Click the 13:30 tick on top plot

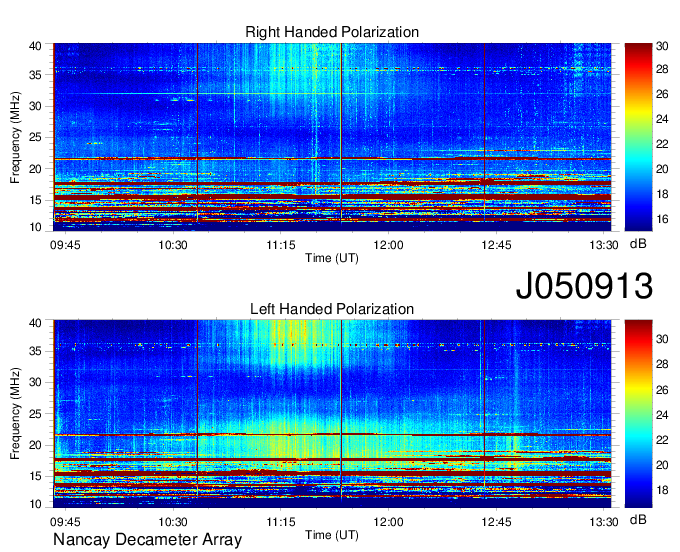pos(604,245)
